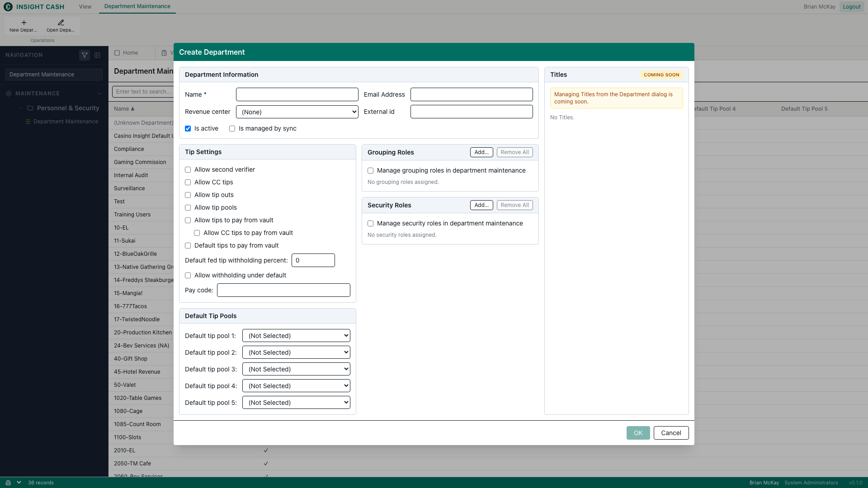Click the status bar bug icon

coord(8,483)
